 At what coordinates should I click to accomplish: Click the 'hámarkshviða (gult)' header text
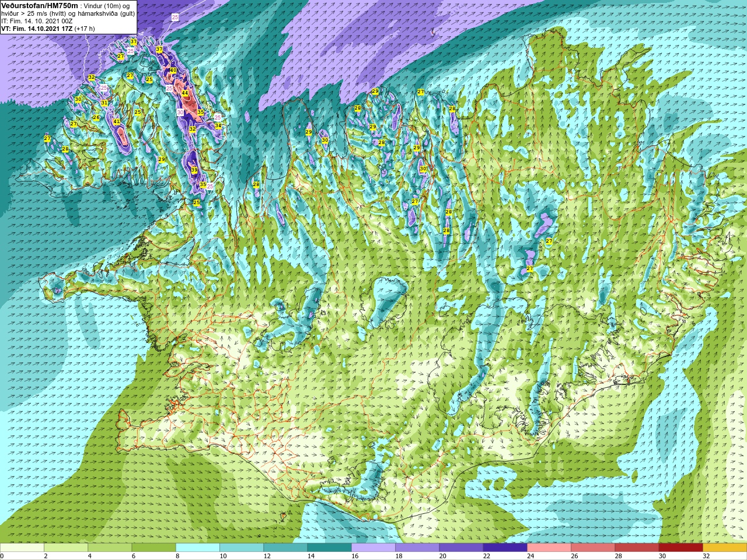click(106, 13)
